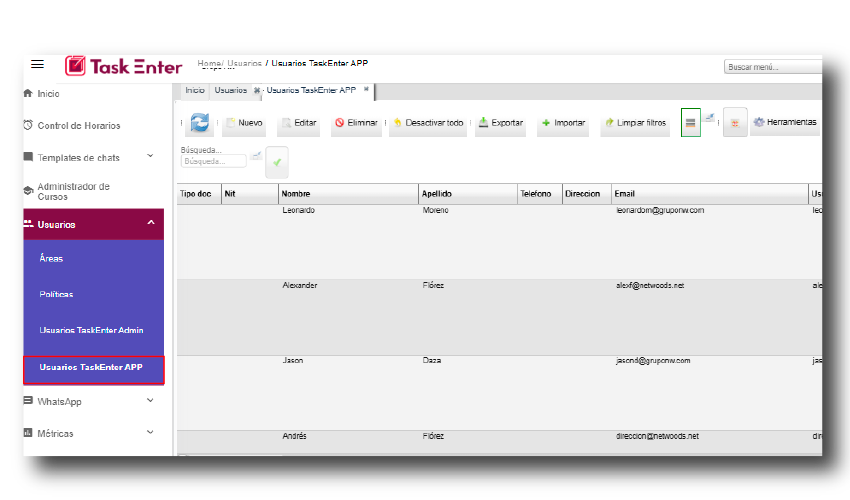Viewport: 850px width, 500px height.
Task: Click the Buscar menú search field
Action: click(x=772, y=67)
